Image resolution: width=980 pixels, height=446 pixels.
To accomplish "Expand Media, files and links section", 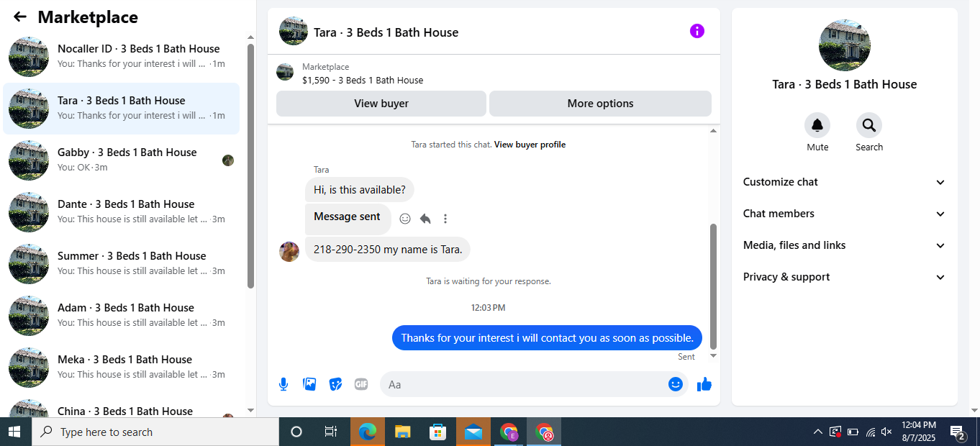I will pos(844,245).
